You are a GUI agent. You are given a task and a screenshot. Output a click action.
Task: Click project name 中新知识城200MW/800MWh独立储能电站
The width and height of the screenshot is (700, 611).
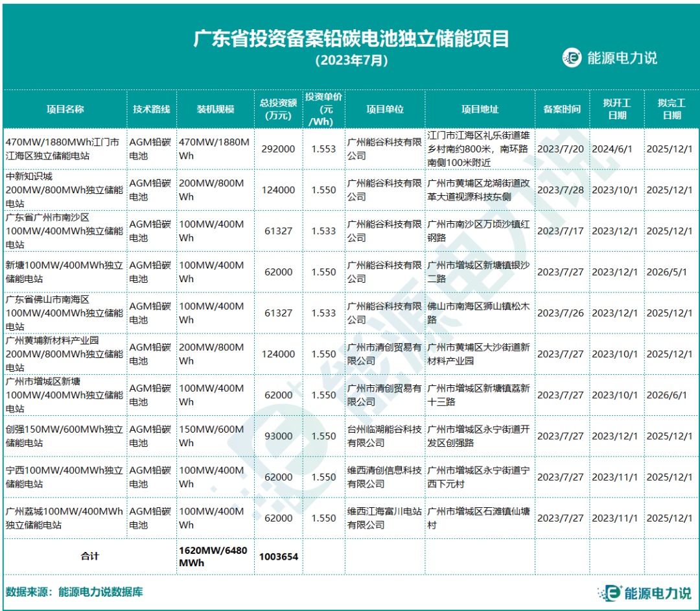pos(64,190)
